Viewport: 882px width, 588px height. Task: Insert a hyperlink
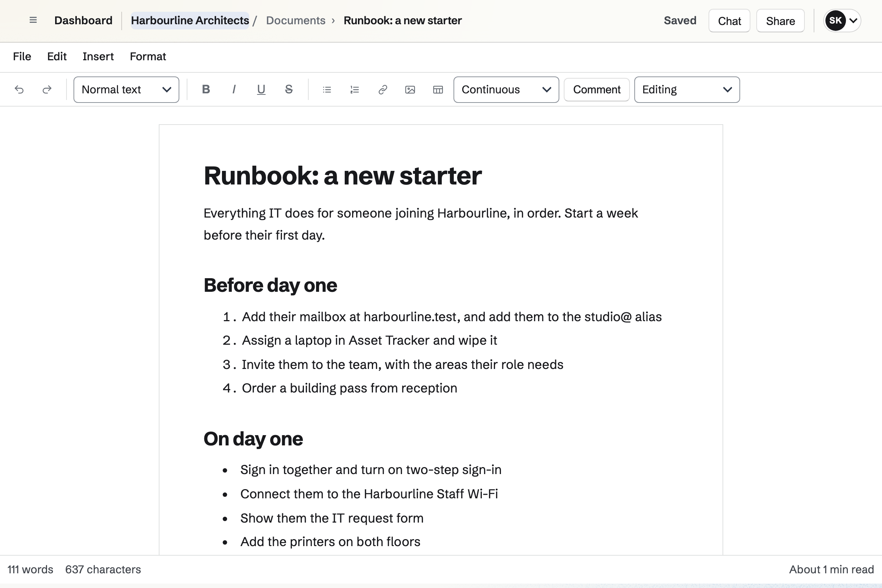383,90
